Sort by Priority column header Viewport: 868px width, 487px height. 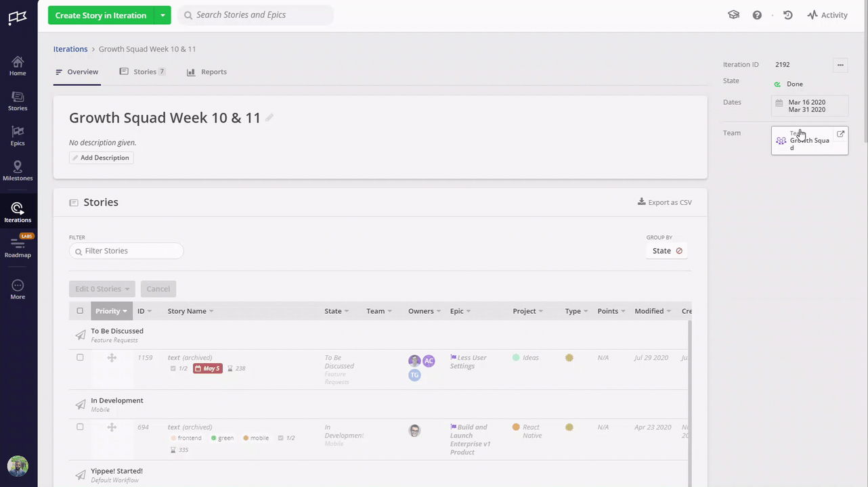pos(112,311)
